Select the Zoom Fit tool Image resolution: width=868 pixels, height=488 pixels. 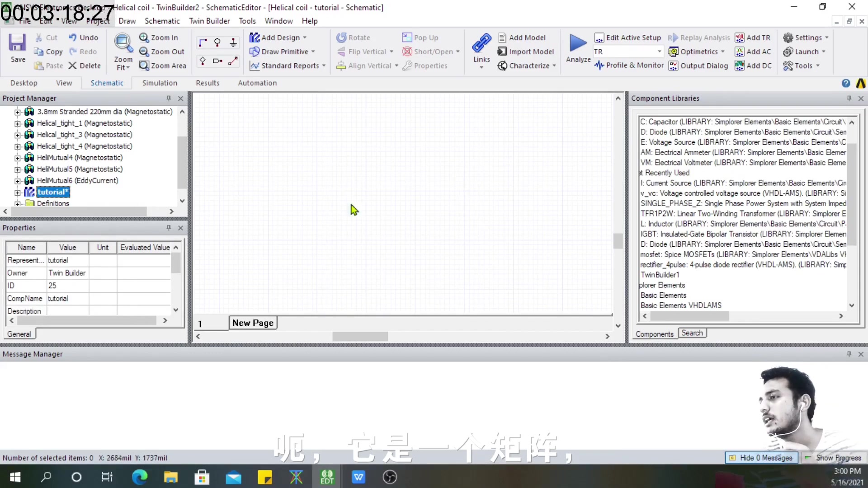123,51
